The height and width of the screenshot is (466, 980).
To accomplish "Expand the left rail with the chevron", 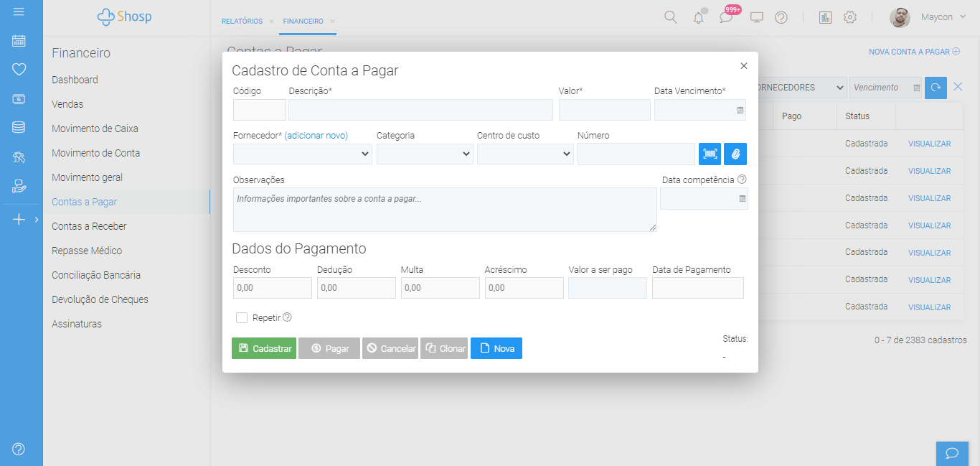I will pyautogui.click(x=37, y=220).
